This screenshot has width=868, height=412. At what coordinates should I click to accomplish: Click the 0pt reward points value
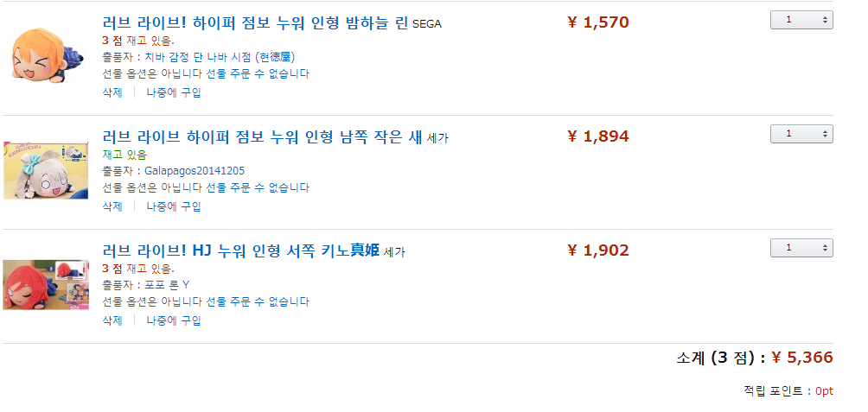pos(824,391)
